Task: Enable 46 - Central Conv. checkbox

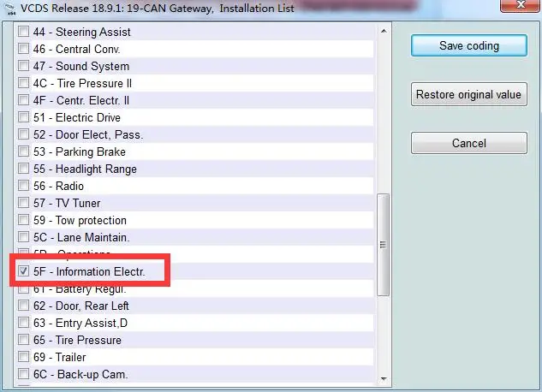Action: 23,48
